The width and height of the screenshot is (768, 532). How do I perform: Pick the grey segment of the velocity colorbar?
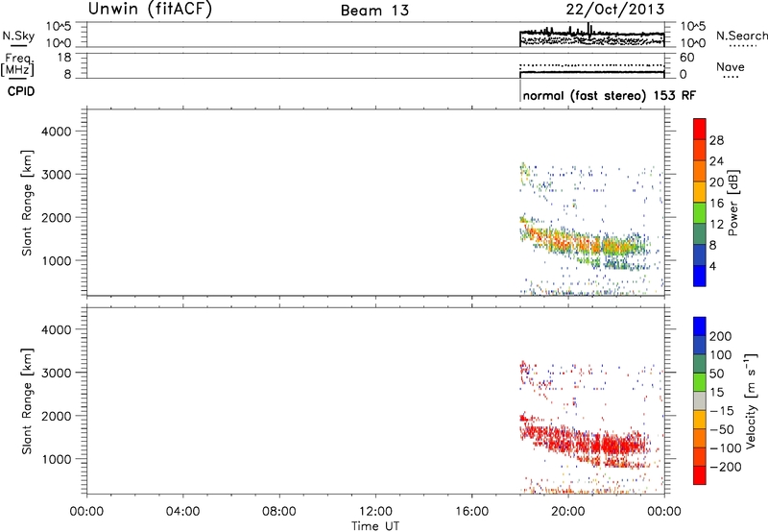pos(700,401)
